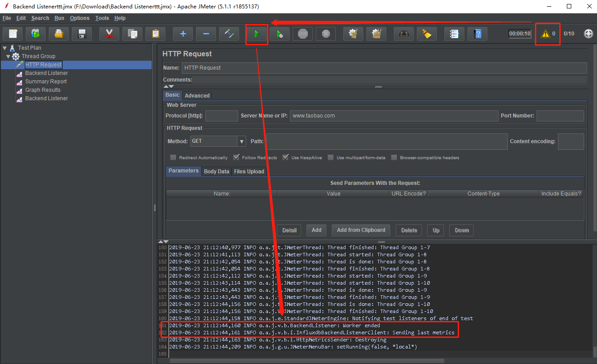
Task: Click the Open file folder icon
Action: (x=59, y=34)
